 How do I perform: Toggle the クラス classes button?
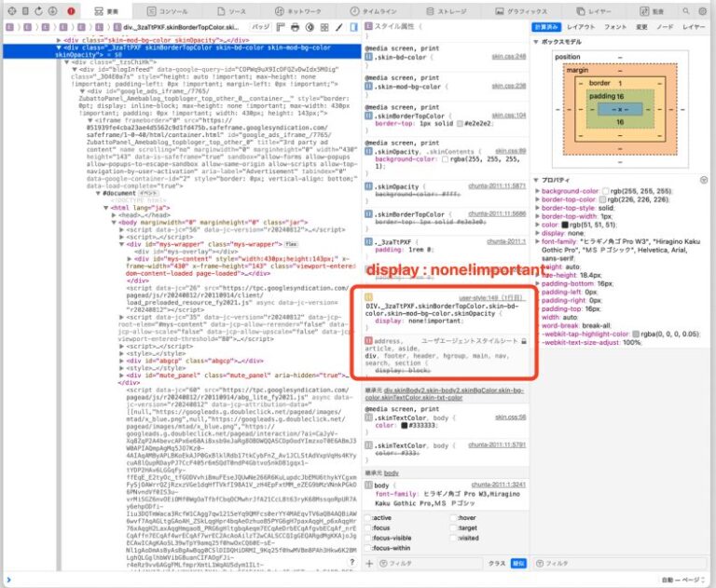tap(497, 564)
